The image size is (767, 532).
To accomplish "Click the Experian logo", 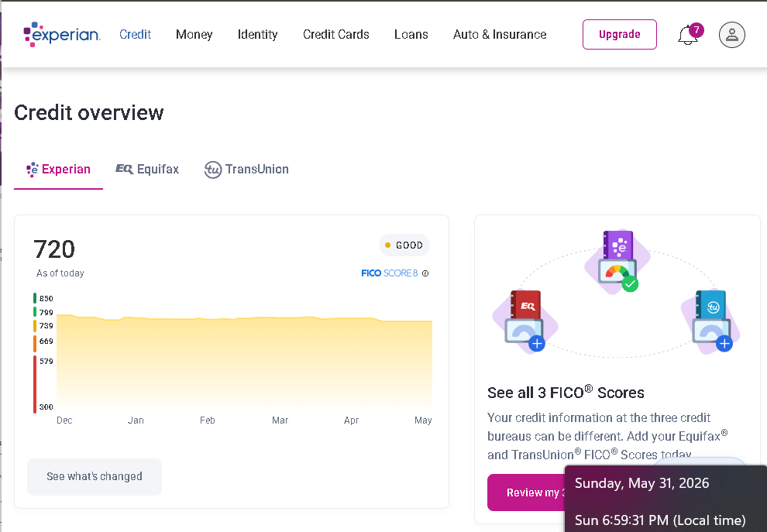I will coord(62,34).
